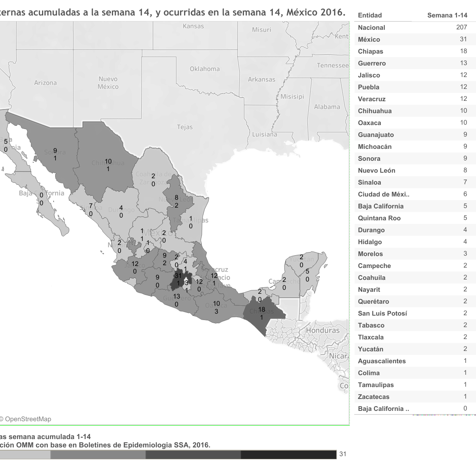Click the Entidad column header
The width and height of the screenshot is (476, 476).
tap(370, 15)
